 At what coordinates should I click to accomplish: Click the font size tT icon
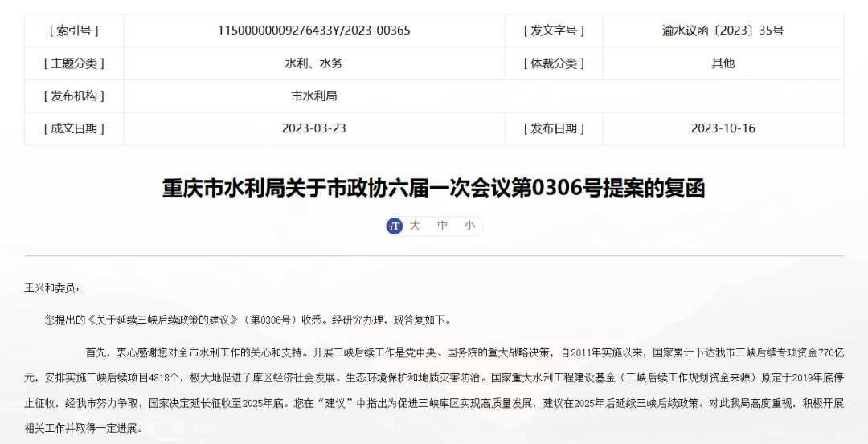click(x=395, y=226)
